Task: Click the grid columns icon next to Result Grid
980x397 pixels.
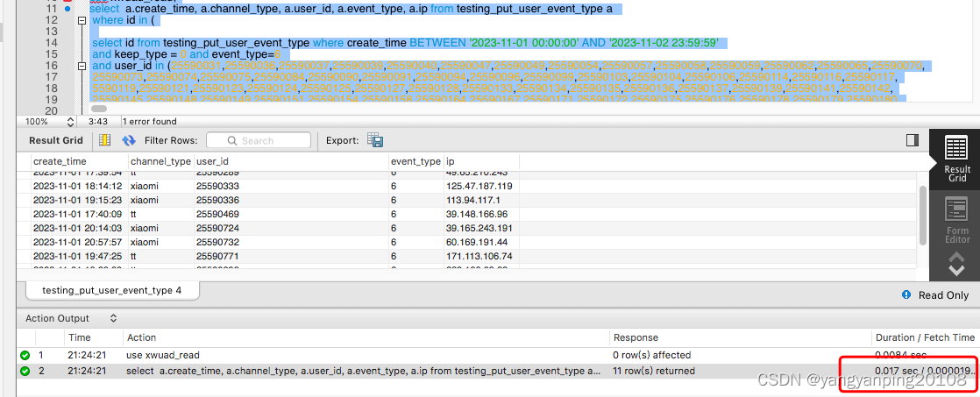Action: [105, 140]
